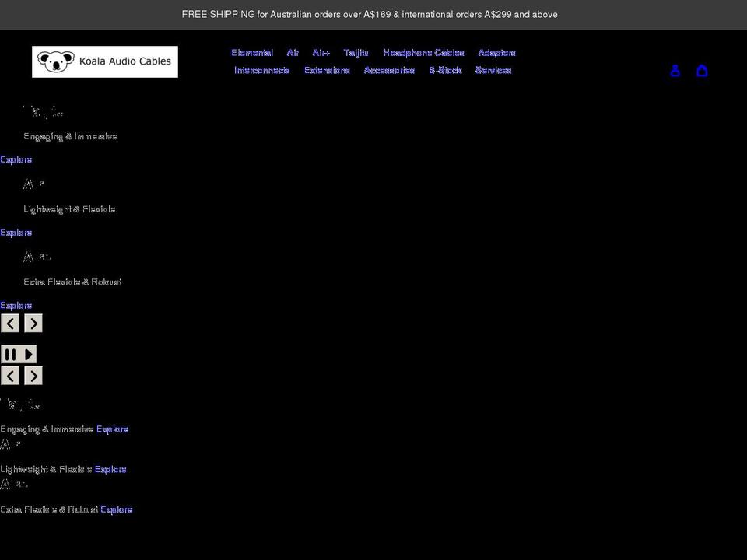Click Explore inline after 'Lightweight & Flexible'
Screen dimensions: 747x560
110,470
